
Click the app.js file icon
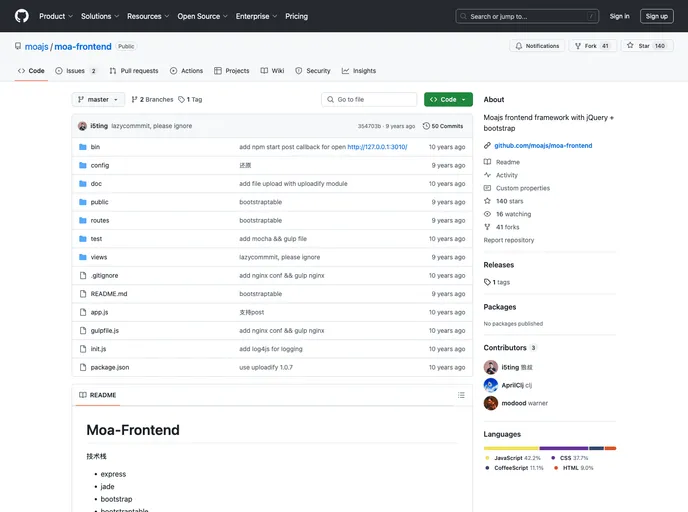pyautogui.click(x=82, y=312)
